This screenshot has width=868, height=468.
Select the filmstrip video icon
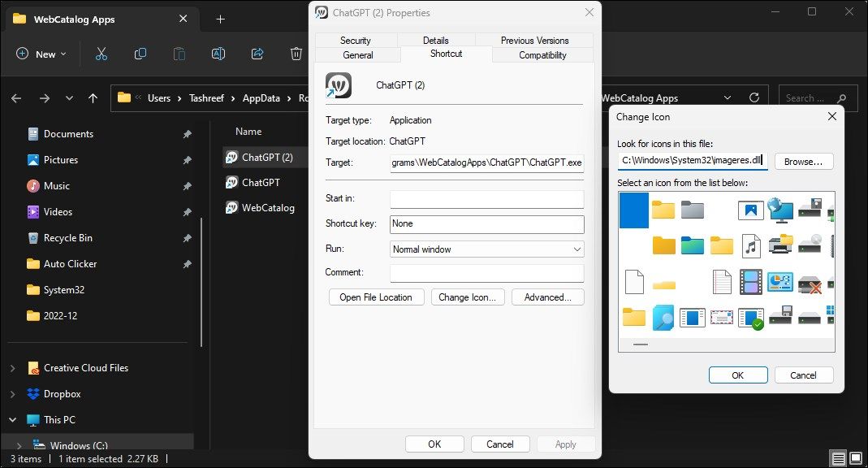[749, 281]
